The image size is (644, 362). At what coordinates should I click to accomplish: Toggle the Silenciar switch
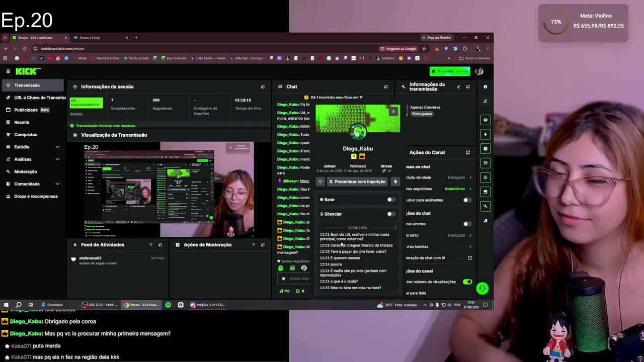[x=391, y=214]
